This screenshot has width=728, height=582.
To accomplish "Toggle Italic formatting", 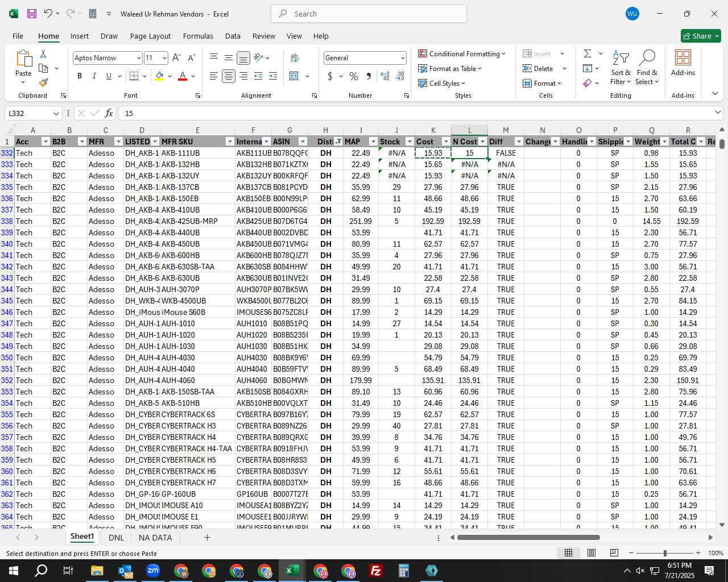I will [x=94, y=76].
